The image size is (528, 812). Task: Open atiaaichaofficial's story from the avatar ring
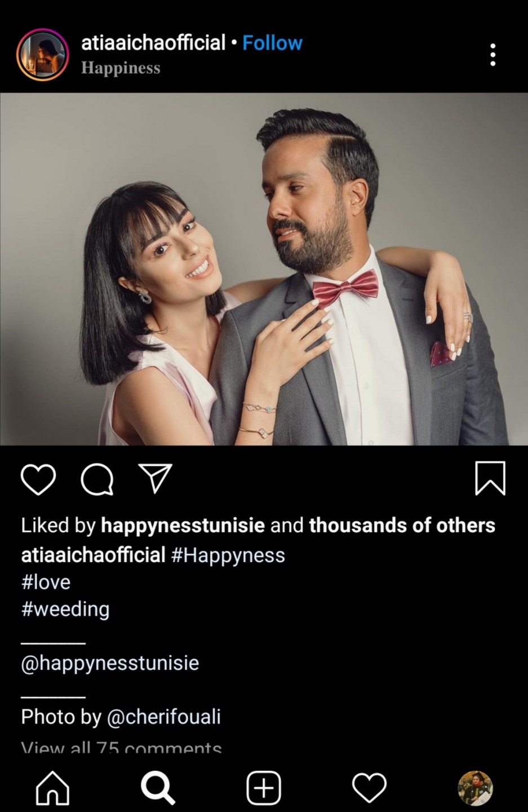coord(42,55)
